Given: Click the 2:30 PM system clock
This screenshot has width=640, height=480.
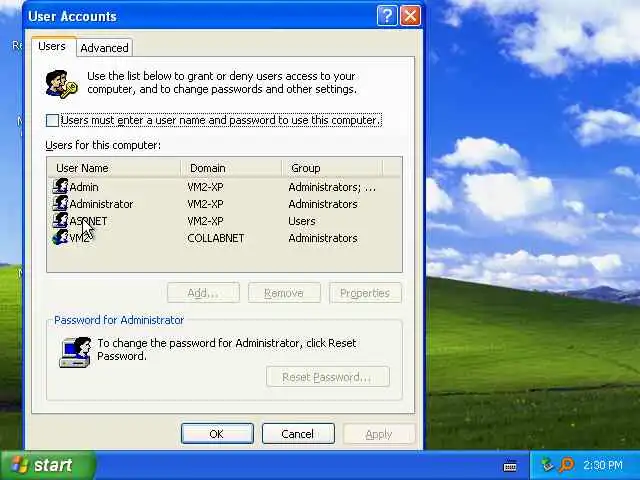Looking at the screenshot, I should point(603,465).
